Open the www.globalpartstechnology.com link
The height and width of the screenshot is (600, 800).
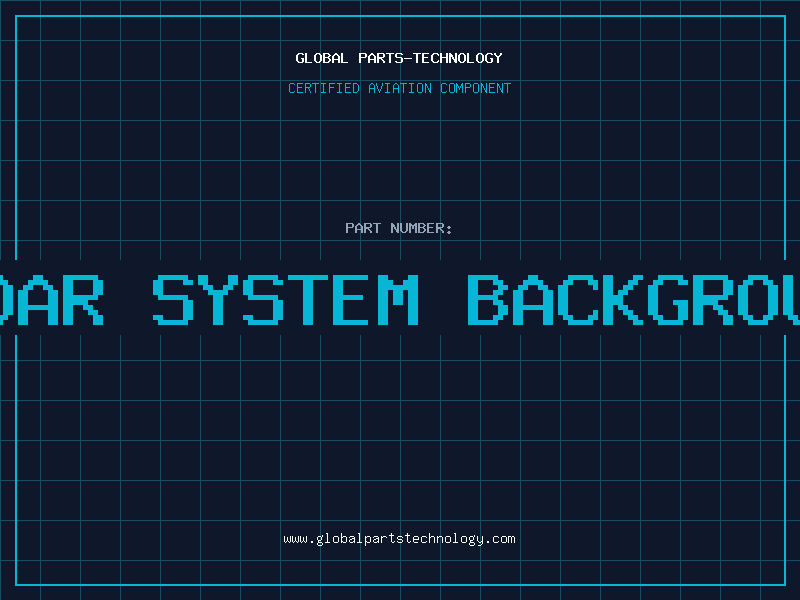(x=399, y=539)
